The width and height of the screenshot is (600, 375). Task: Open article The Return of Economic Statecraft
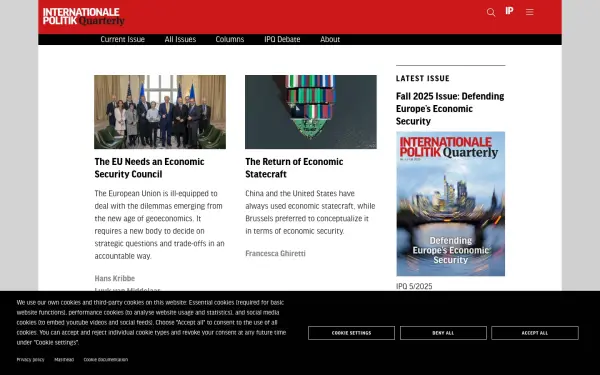(294, 168)
